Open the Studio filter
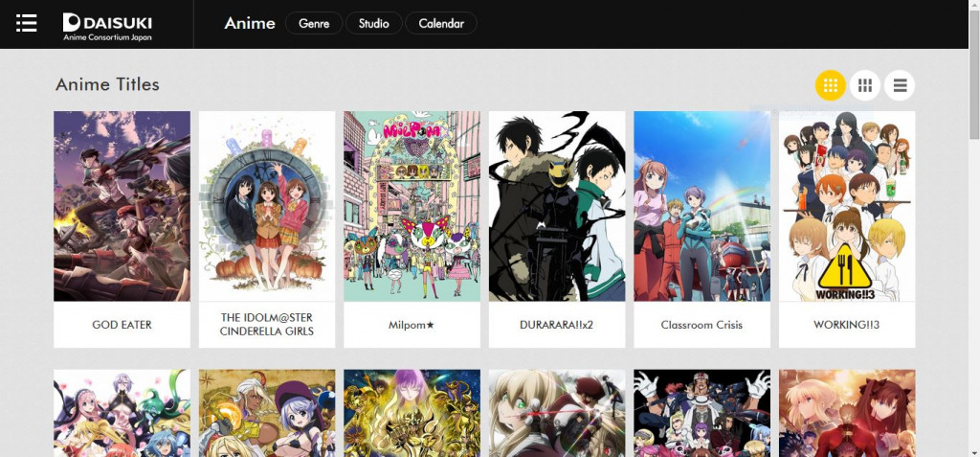This screenshot has width=980, height=457. 373,23
